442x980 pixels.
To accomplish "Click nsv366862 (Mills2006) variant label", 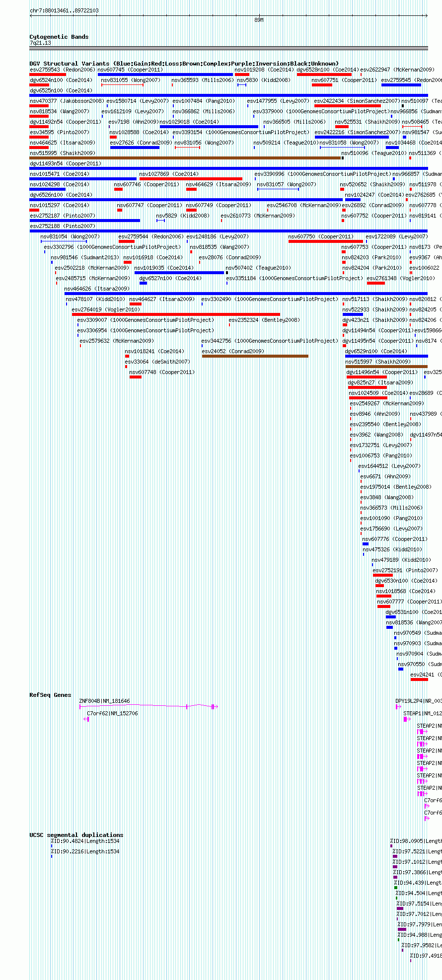I will tap(204, 111).
